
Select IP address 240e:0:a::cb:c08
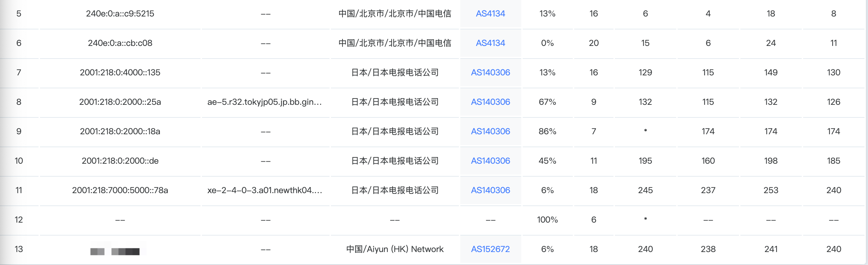click(120, 43)
